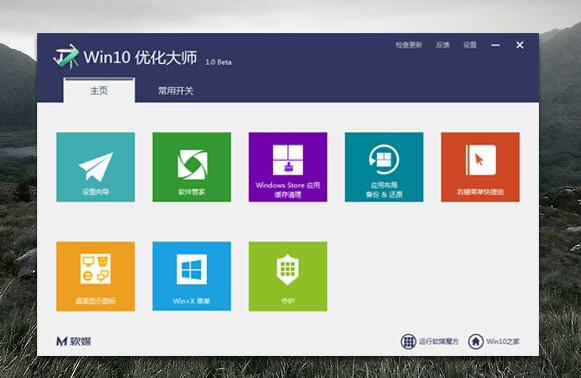Open the green shield 守护 tile
This screenshot has height=378, width=581.
point(288,276)
